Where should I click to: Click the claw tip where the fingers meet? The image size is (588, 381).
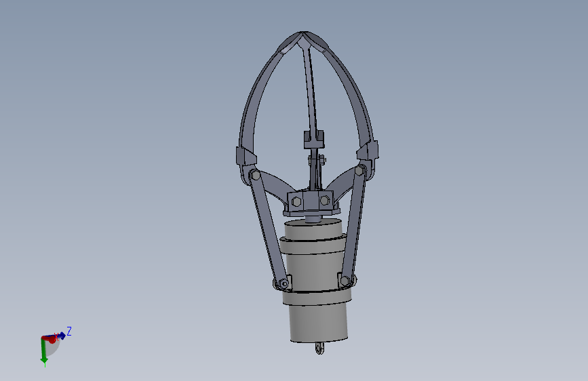(x=303, y=35)
